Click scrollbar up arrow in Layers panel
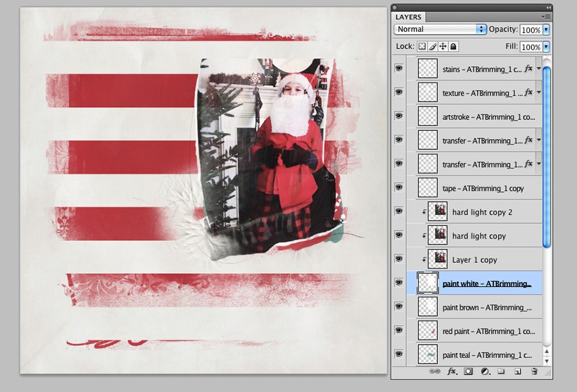 [x=547, y=352]
